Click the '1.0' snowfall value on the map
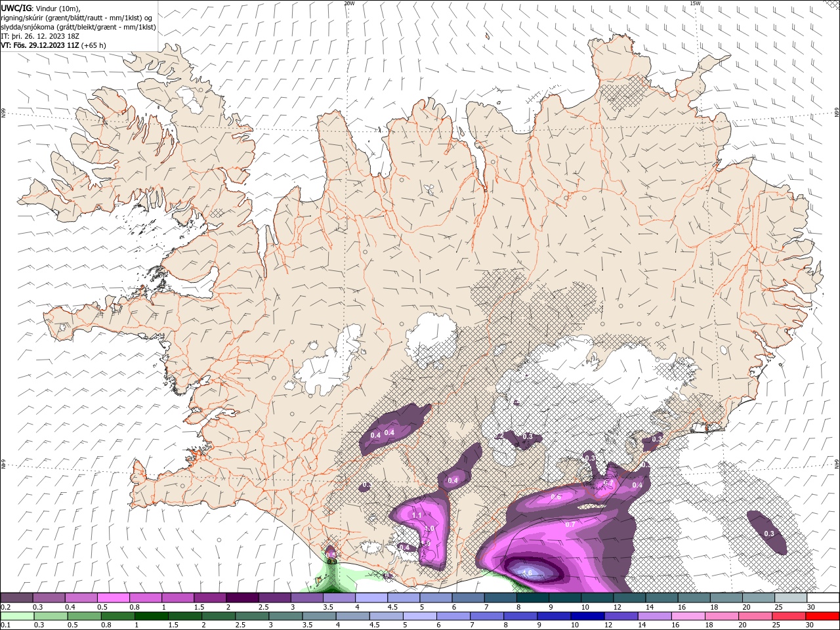Image resolution: width=840 pixels, height=630 pixels. (429, 528)
